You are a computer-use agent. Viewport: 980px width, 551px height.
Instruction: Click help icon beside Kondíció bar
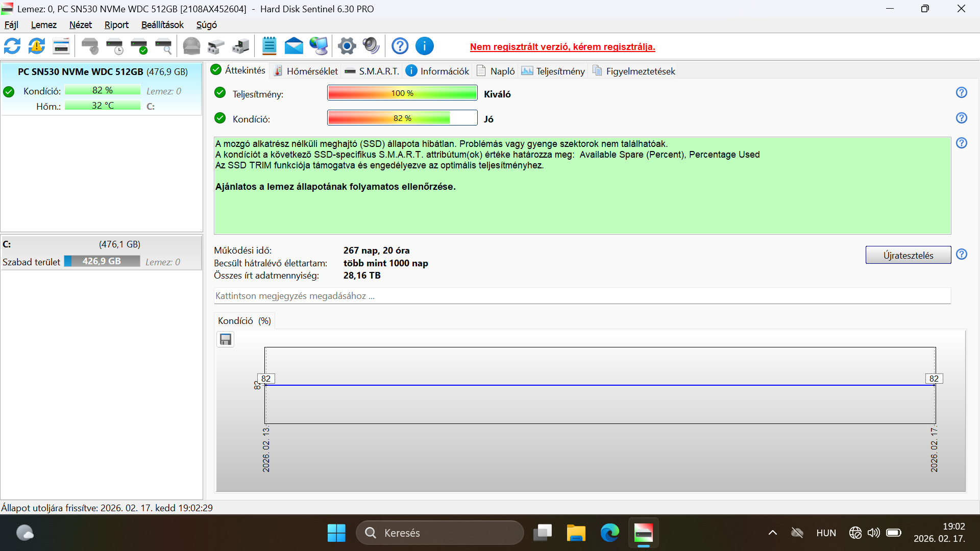coord(962,118)
